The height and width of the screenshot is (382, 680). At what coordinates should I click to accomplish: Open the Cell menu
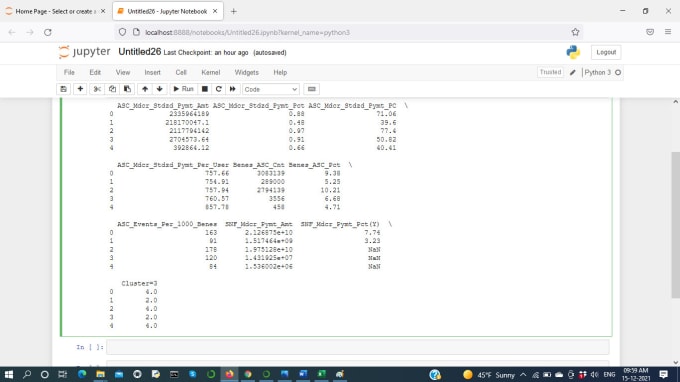tap(181, 72)
